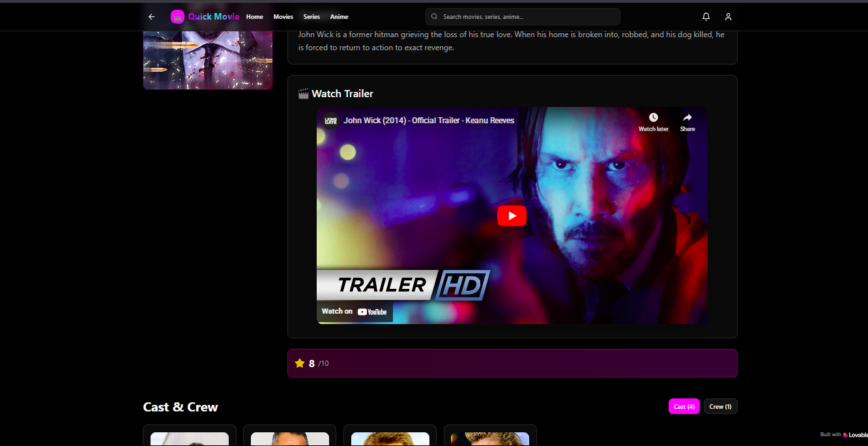The image size is (868, 446).
Task: Click the back arrow to go back
Action: [151, 16]
